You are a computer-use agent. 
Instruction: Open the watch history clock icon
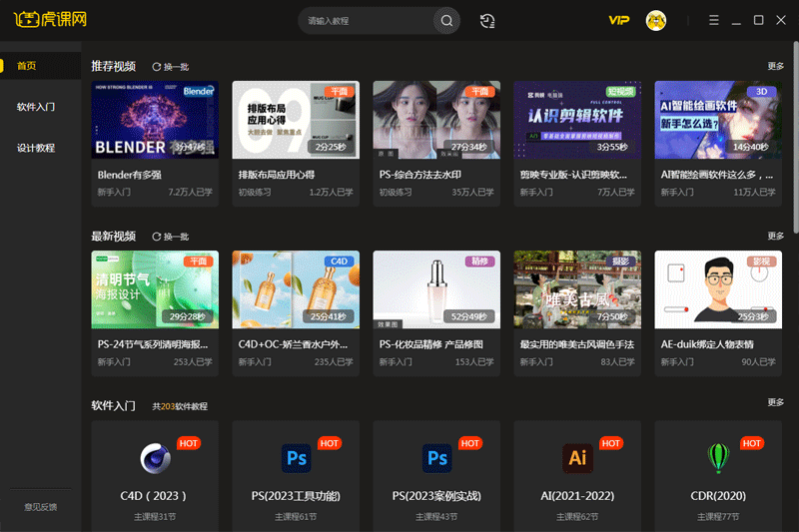[487, 21]
